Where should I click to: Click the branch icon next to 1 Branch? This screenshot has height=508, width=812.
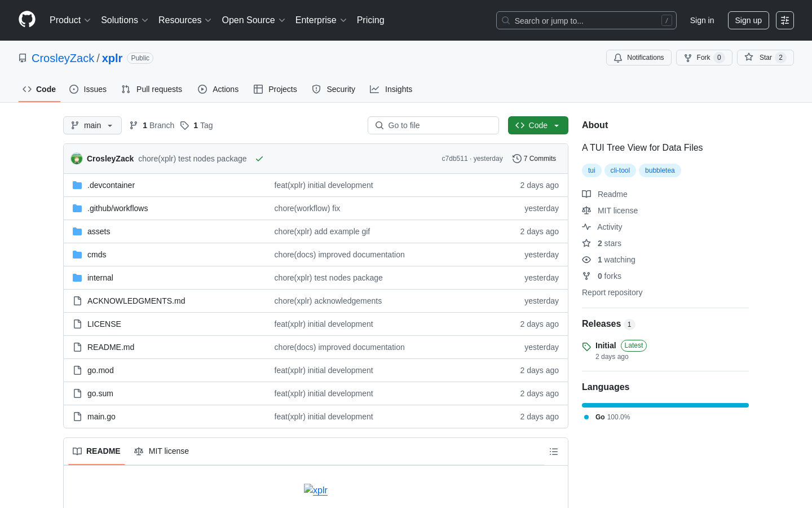(x=134, y=125)
